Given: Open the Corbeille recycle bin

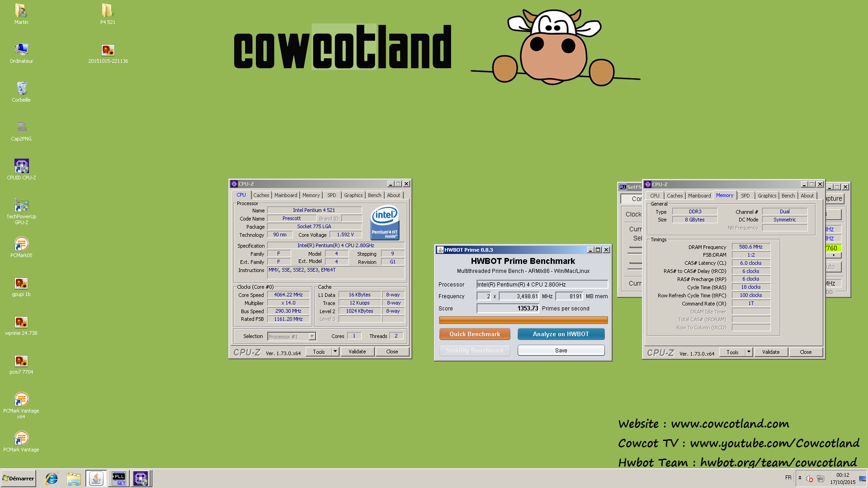Looking at the screenshot, I should click(21, 92).
